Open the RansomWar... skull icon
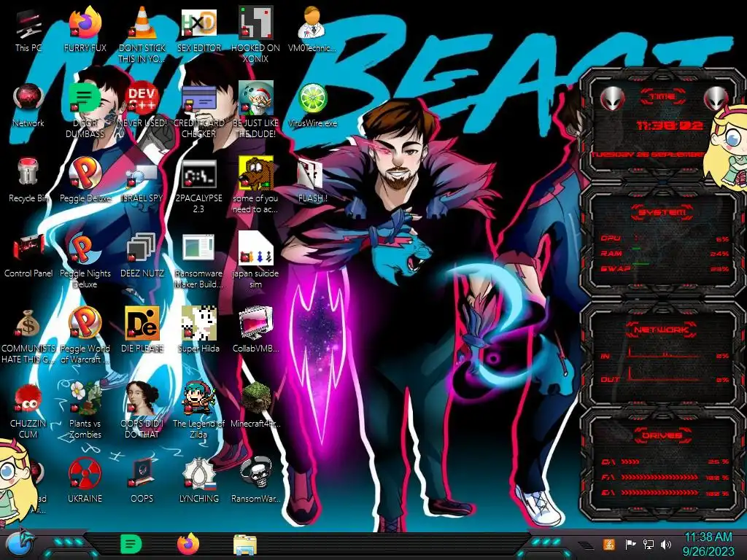 [x=255, y=480]
